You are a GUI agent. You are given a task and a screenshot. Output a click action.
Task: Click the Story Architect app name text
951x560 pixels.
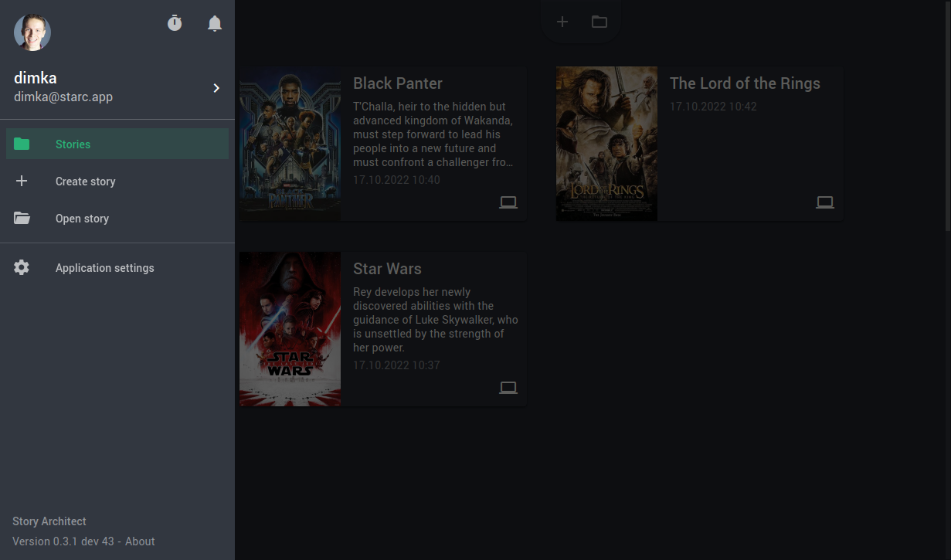pyautogui.click(x=49, y=521)
